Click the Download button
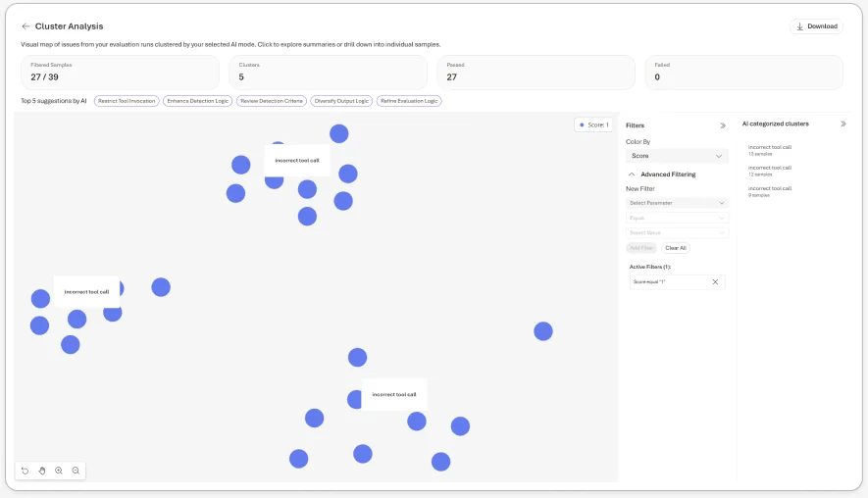 pos(817,26)
